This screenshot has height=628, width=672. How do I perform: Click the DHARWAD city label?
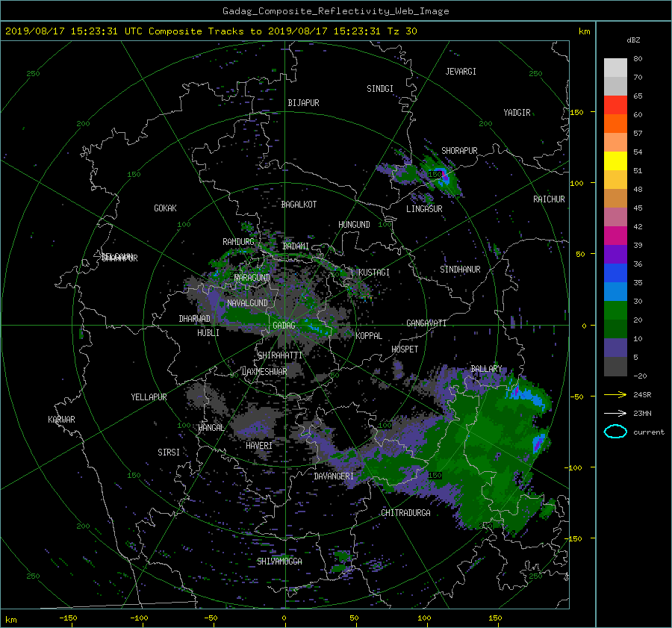click(x=194, y=319)
